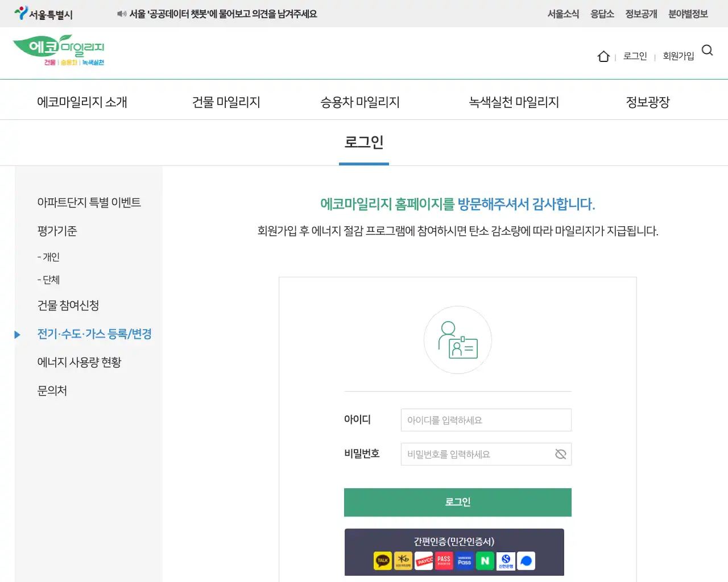
Task: Open 아파트단지 특별 이벤트 sidebar item
Action: [x=89, y=202]
